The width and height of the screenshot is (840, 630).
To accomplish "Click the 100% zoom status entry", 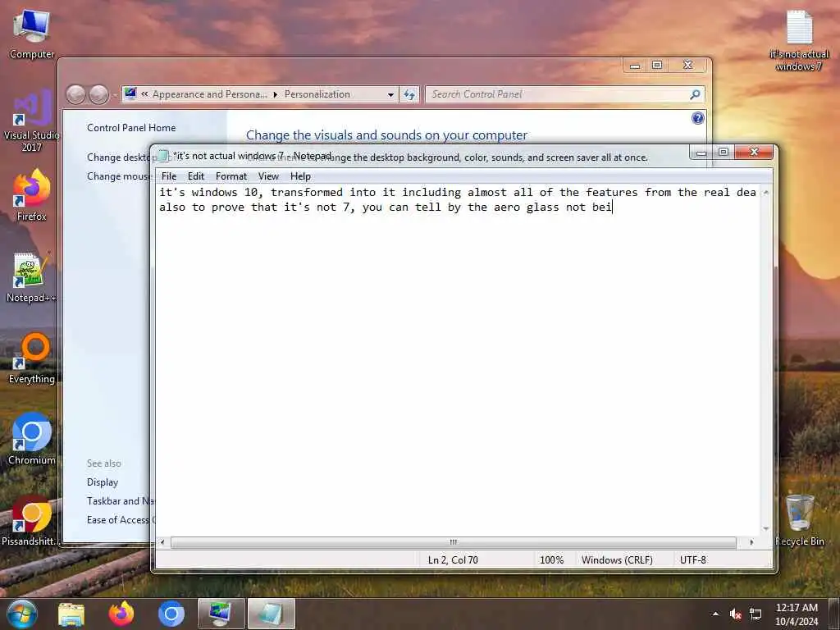I will click(x=551, y=559).
